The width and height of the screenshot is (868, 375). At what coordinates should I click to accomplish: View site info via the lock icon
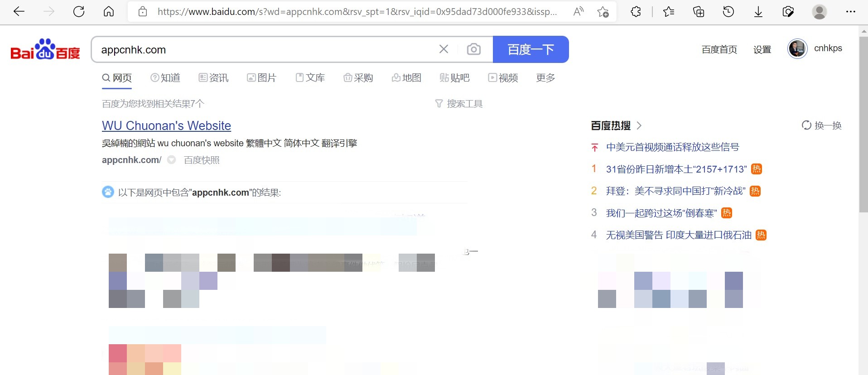tap(143, 12)
